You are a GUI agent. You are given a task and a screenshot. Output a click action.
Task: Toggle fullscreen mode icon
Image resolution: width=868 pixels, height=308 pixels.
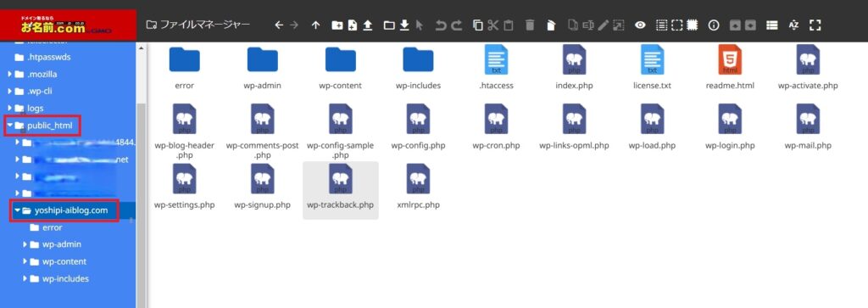pyautogui.click(x=815, y=25)
